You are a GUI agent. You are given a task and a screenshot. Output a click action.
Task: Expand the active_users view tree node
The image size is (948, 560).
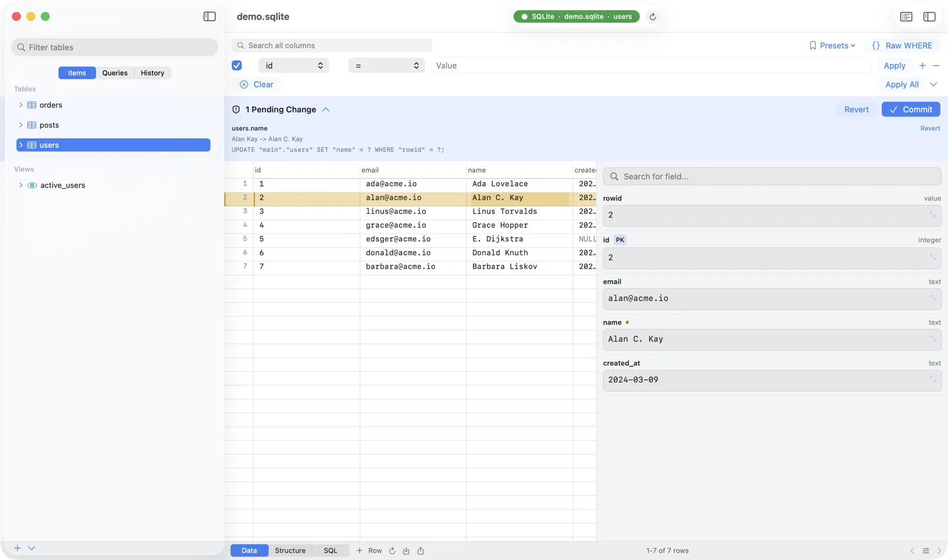tap(21, 185)
